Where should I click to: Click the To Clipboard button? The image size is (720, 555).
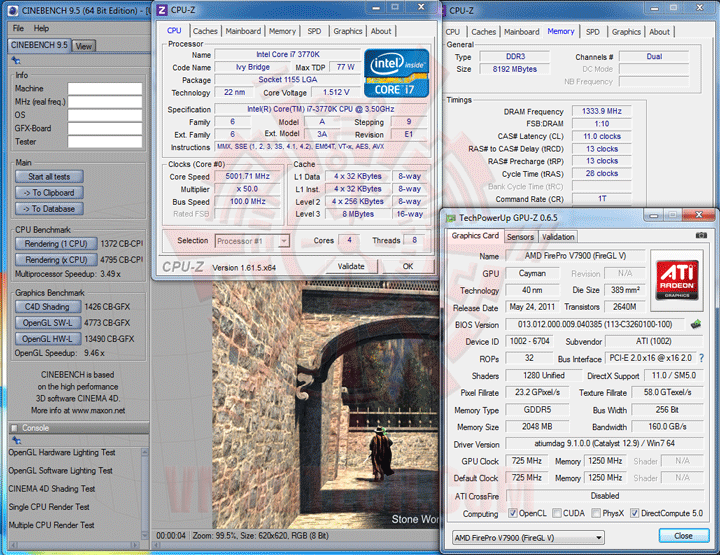coord(49,193)
